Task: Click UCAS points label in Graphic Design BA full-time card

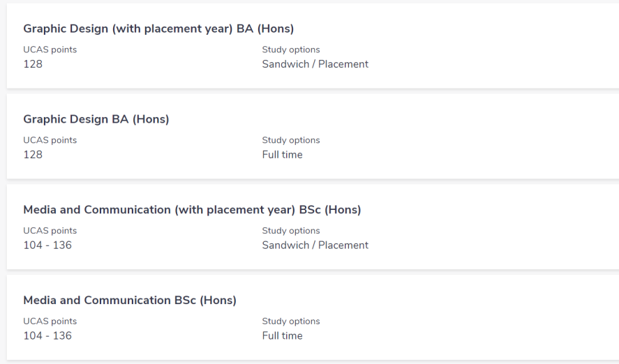Action: tap(50, 140)
